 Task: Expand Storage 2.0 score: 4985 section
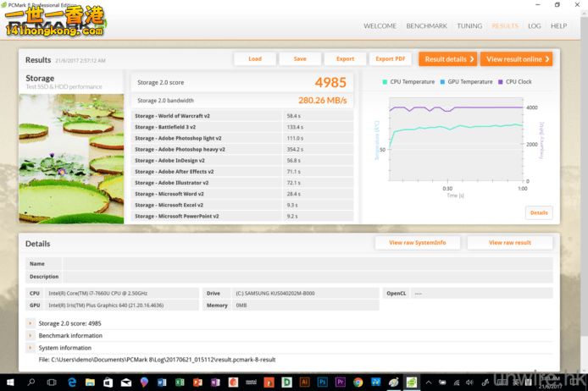click(31, 323)
